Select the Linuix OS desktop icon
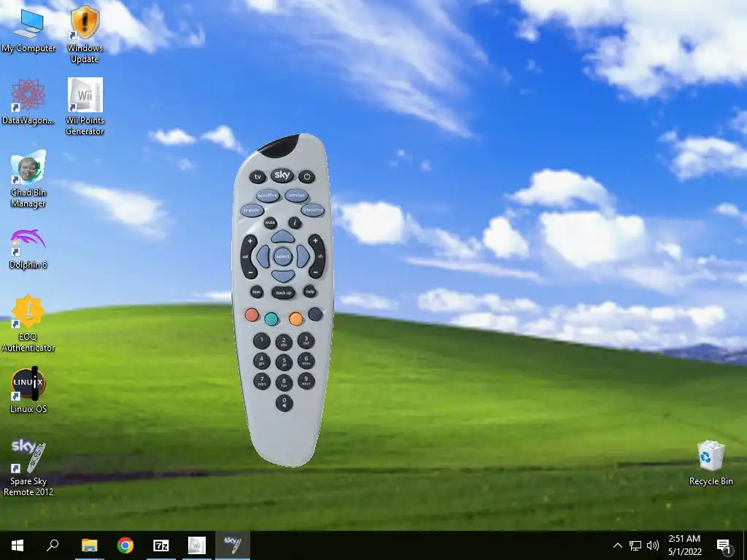 point(28,390)
